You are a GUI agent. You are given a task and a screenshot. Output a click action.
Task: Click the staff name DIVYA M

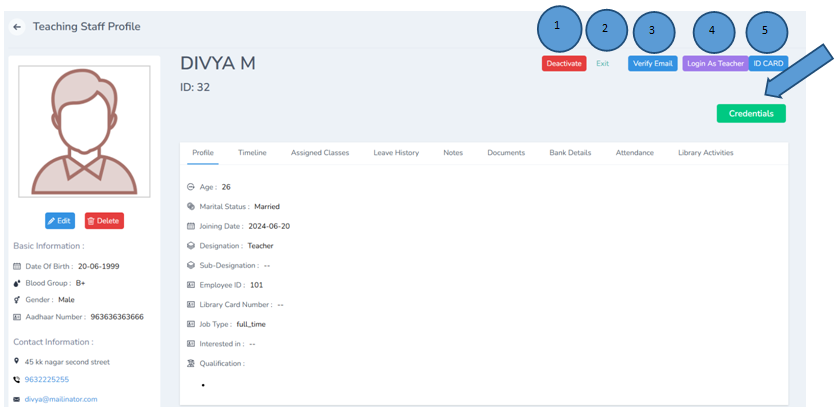click(218, 63)
